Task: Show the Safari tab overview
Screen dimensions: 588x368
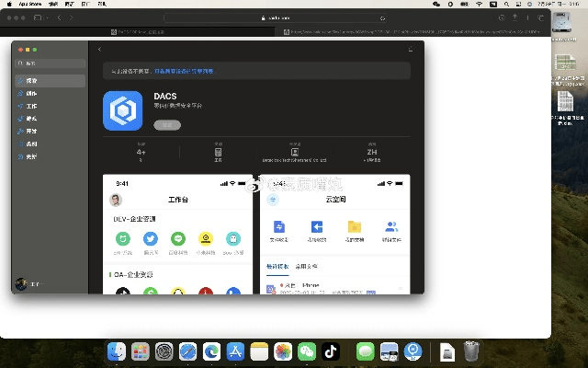Action: 541,17
